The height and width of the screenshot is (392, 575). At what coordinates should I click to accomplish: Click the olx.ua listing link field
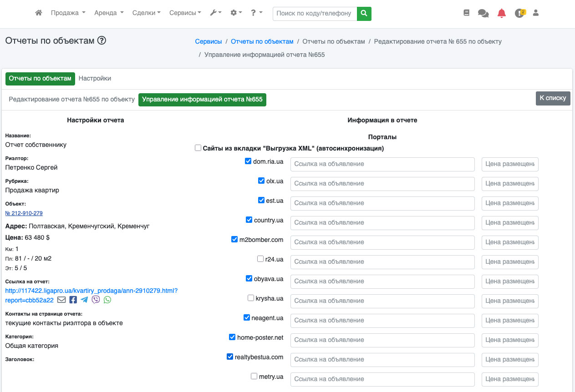pyautogui.click(x=382, y=184)
